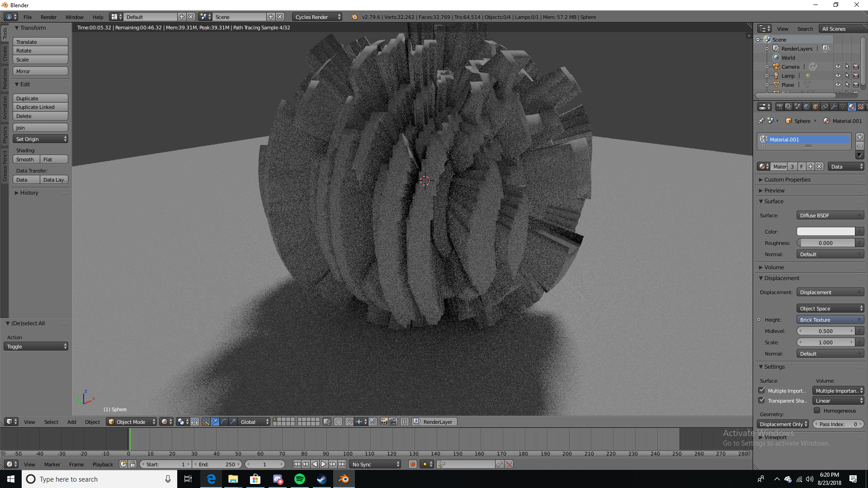Play the animation in reverse
This screenshot has height=488, width=868.
315,464
